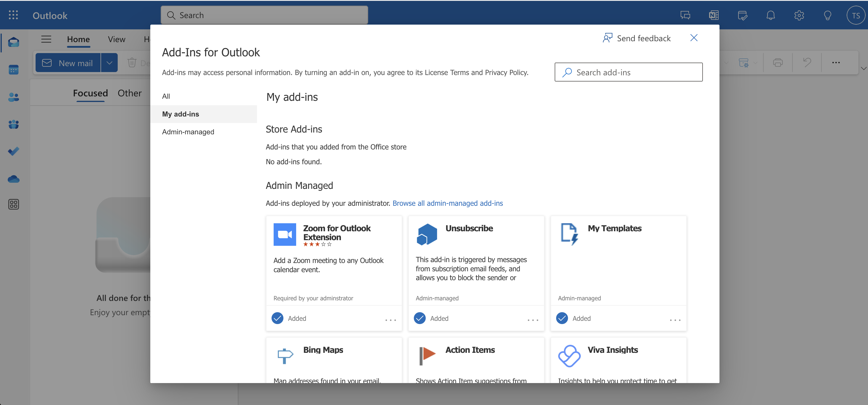Open the My Templates add-in title
Viewport: 868px width, 405px height.
tap(615, 228)
